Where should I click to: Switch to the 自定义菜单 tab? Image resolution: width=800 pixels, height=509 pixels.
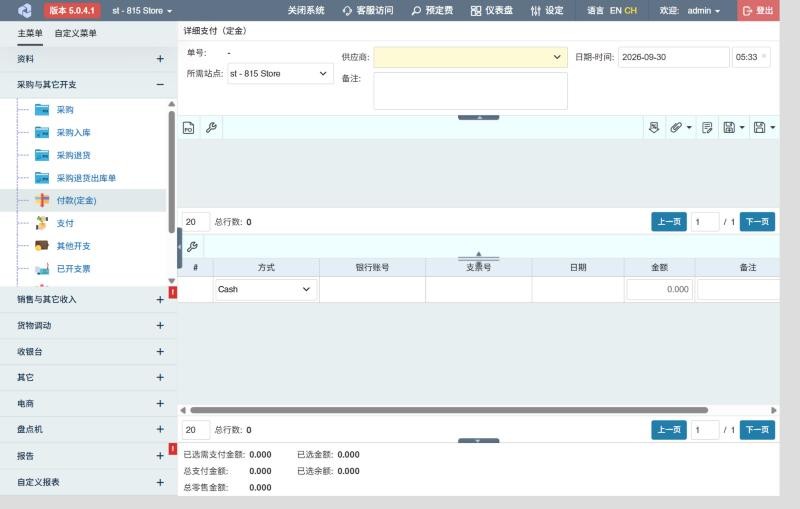[76, 33]
